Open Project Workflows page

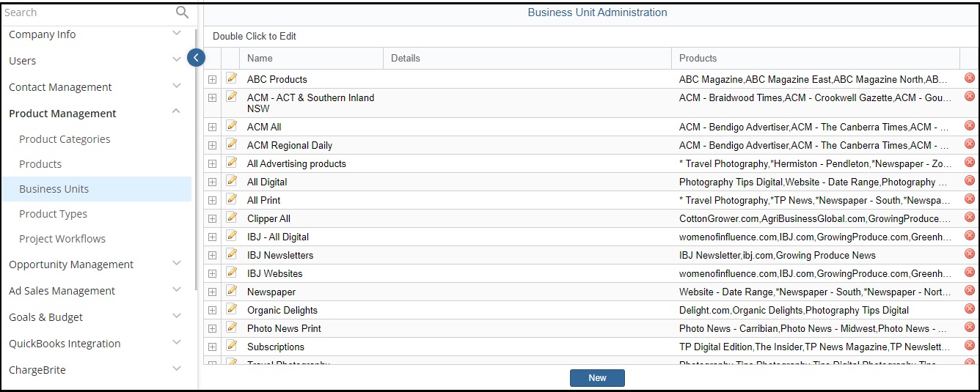(x=62, y=239)
